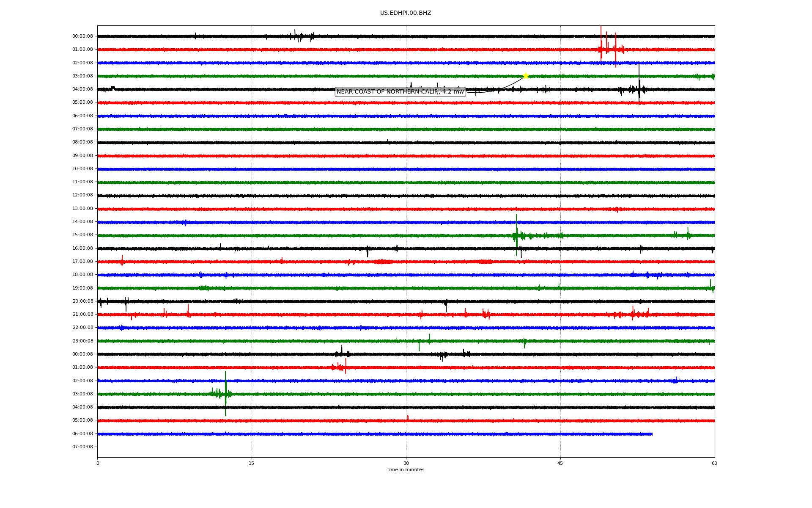Click the x-axis tick label 15
812x508 pixels.
click(x=252, y=463)
